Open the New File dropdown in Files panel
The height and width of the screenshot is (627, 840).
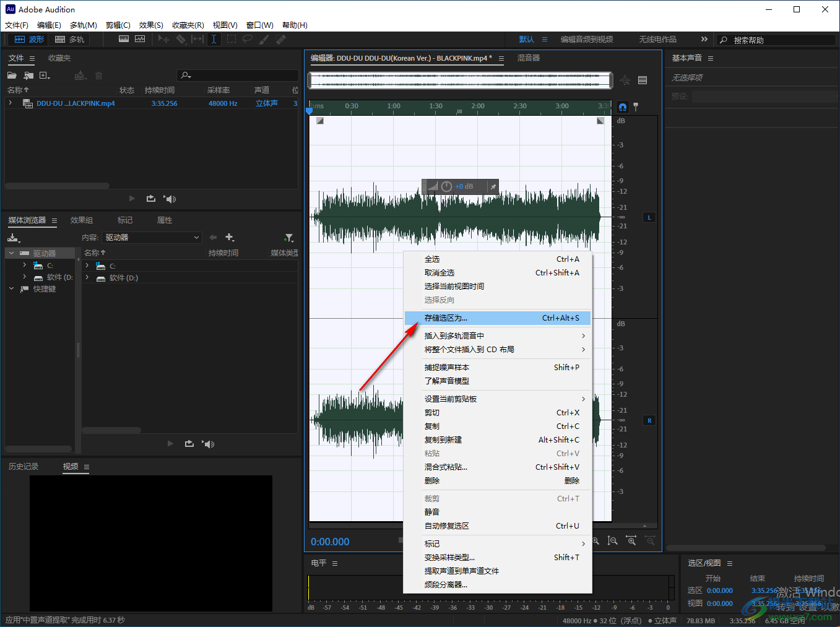45,76
